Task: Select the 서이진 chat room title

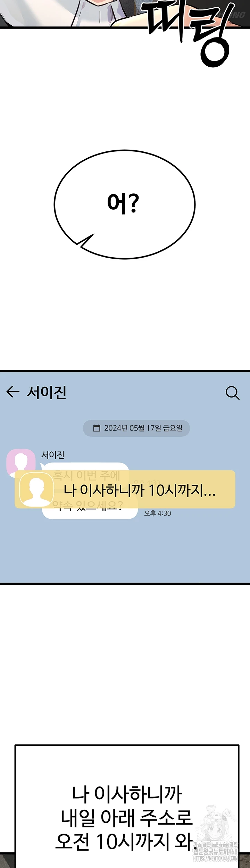Action: click(x=47, y=392)
